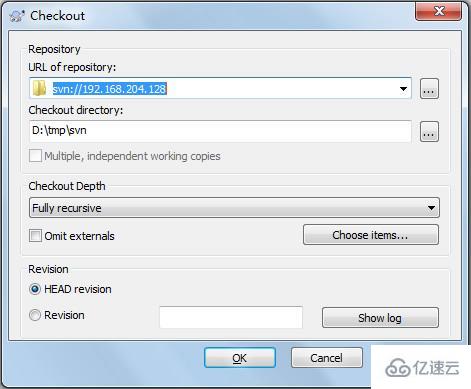Click Fully recursive depth combo box

pos(234,208)
